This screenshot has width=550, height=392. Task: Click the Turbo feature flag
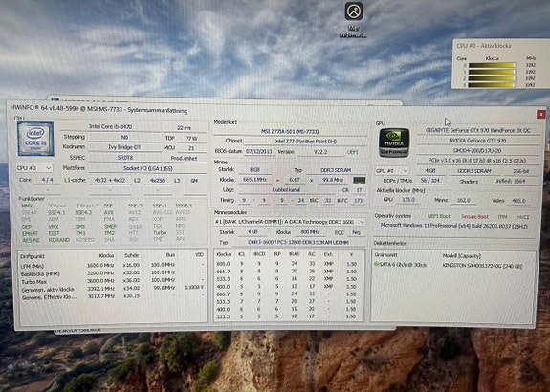pos(160,233)
